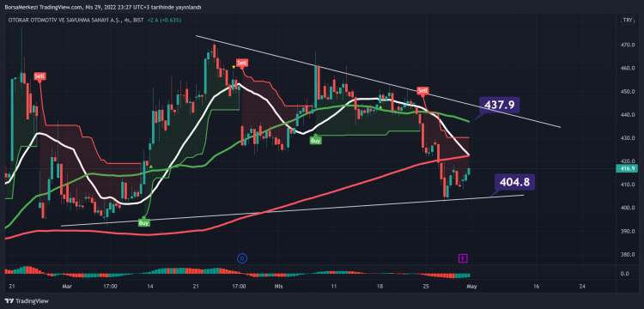Click the Sell label near 17:00 in March
Viewport: 644px width, 309px height.
[x=242, y=63]
